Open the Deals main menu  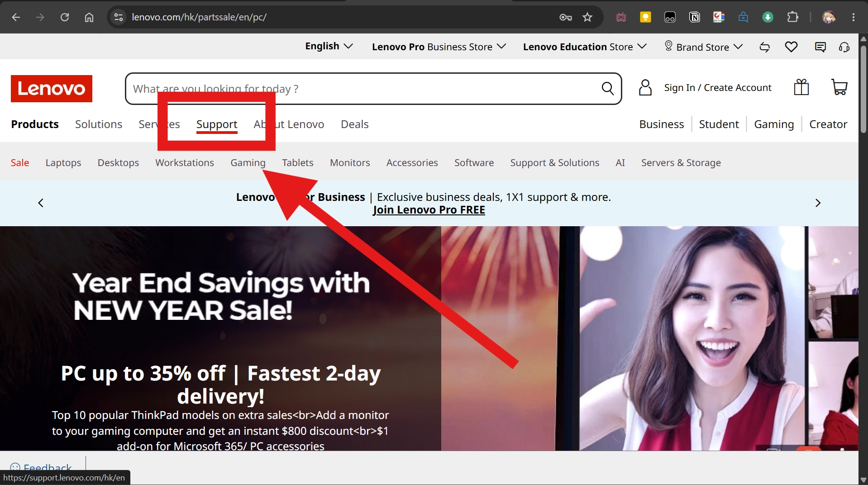click(x=355, y=124)
